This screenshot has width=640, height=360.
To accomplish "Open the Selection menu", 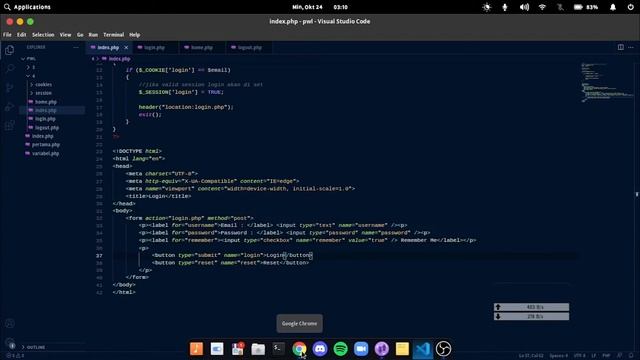I will 43,35.
